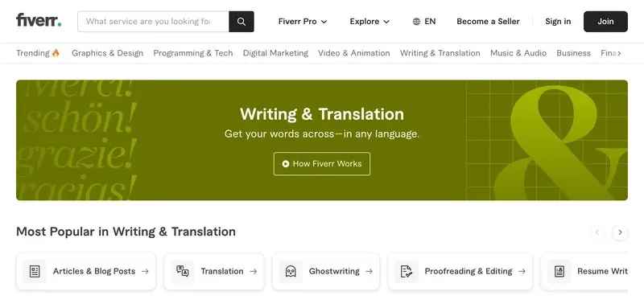Open the Graphics & Design category

(108, 53)
